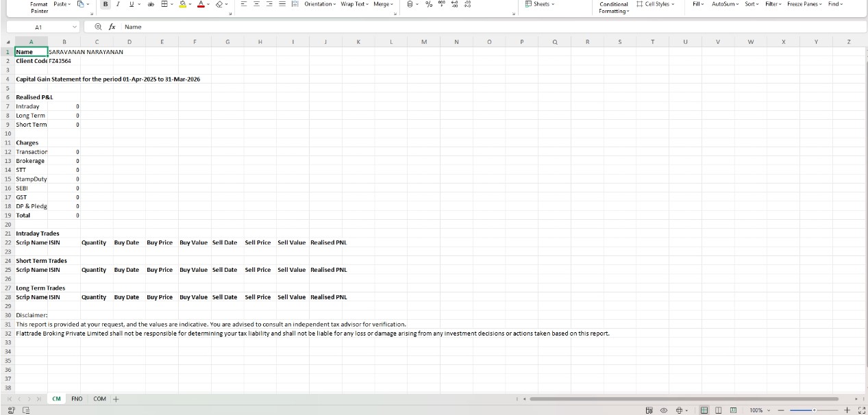
Task: Open the Paste dropdown
Action: click(62, 4)
